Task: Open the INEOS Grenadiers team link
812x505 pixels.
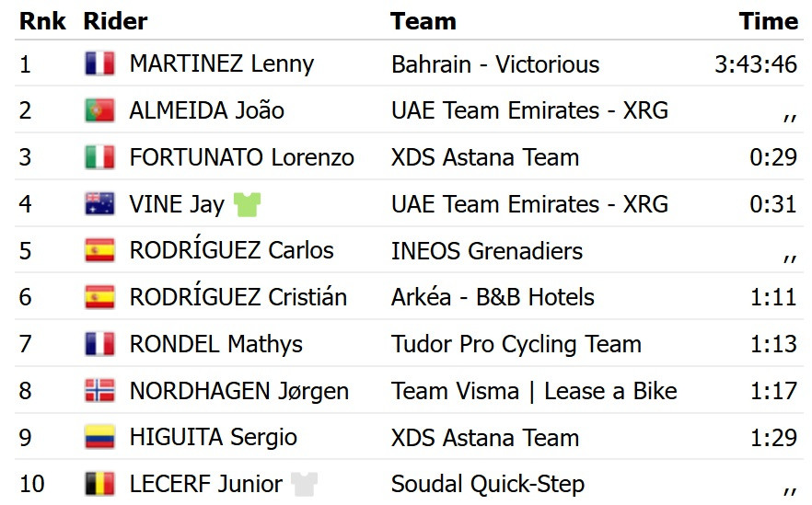Action: 487,251
